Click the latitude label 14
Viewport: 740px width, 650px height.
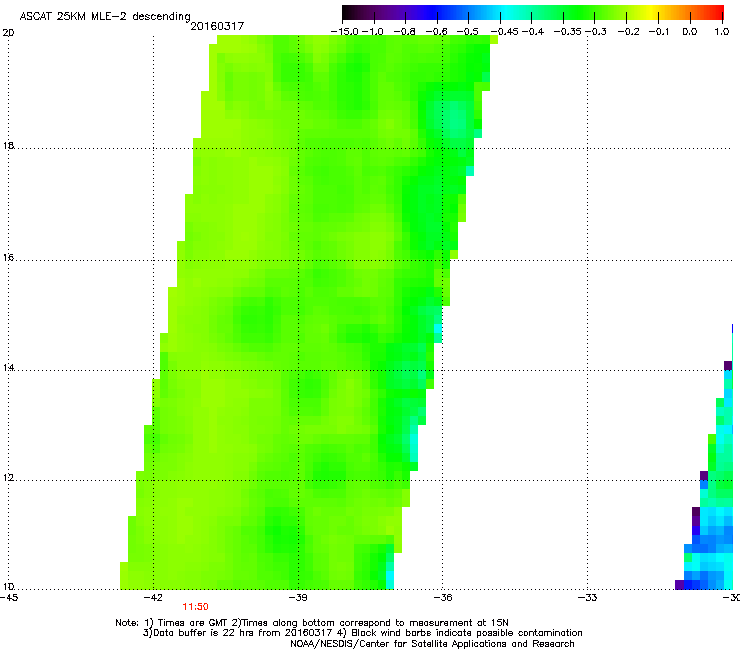(x=8, y=367)
